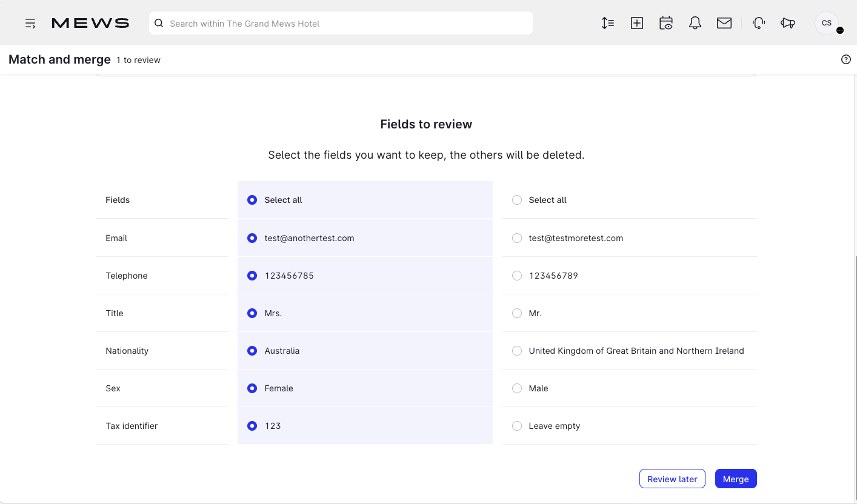The width and height of the screenshot is (857, 504).
Task: Open the add new reservation icon
Action: click(x=636, y=22)
